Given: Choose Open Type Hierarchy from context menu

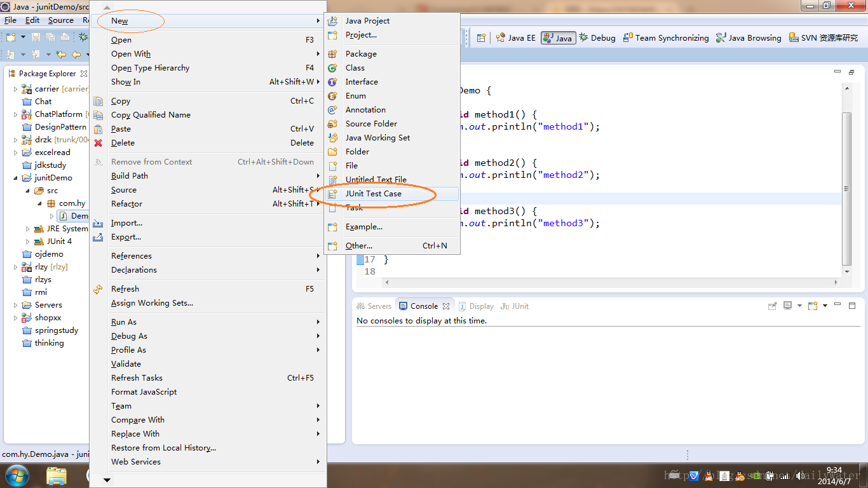Looking at the screenshot, I should tap(208, 68).
